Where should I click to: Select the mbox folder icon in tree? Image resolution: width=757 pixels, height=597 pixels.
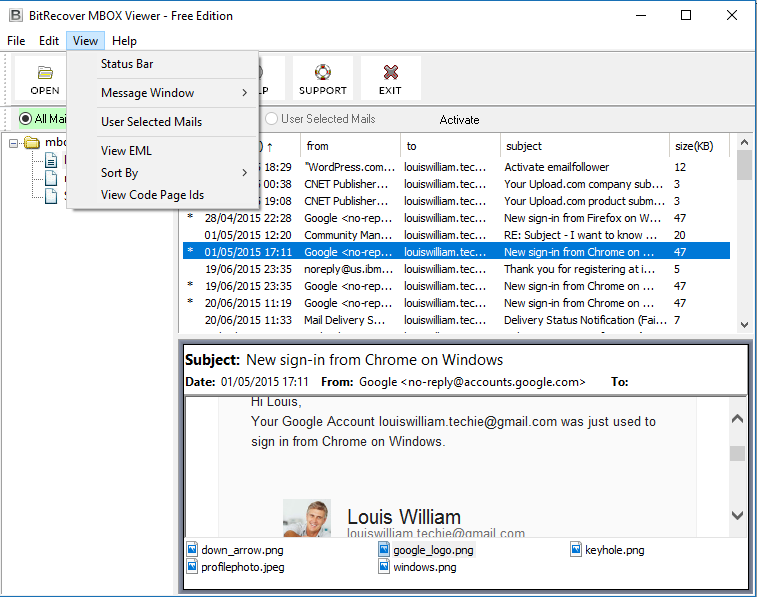pyautogui.click(x=32, y=142)
